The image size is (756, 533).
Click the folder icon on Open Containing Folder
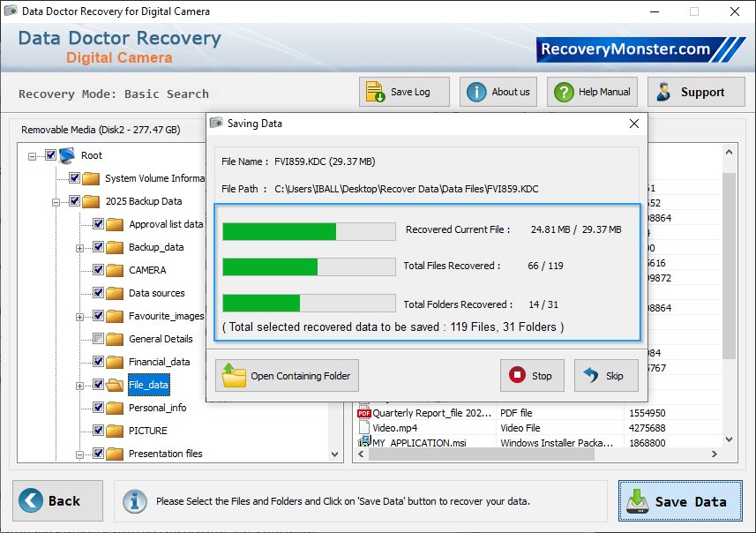pyautogui.click(x=234, y=375)
